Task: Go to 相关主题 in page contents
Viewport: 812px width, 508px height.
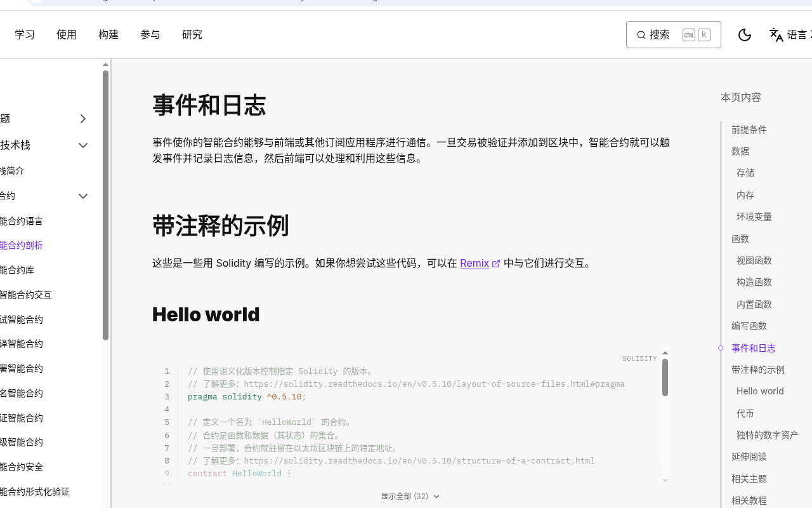Action: (x=749, y=479)
